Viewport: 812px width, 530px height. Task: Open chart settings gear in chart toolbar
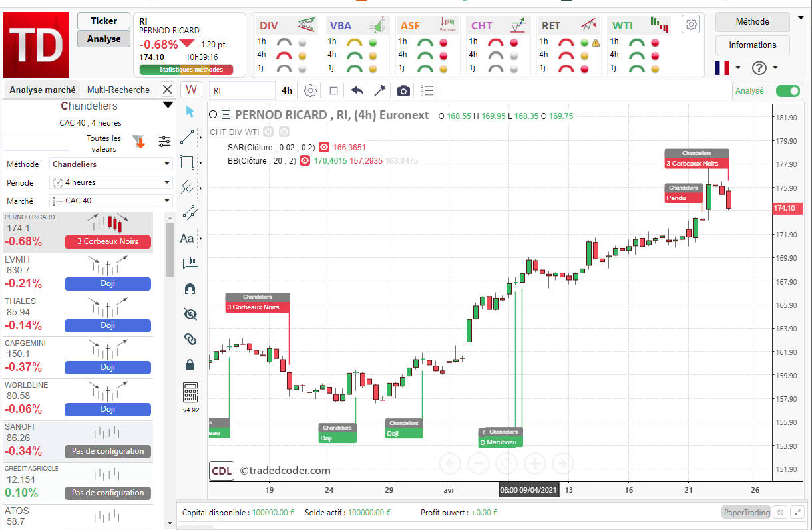coord(310,91)
